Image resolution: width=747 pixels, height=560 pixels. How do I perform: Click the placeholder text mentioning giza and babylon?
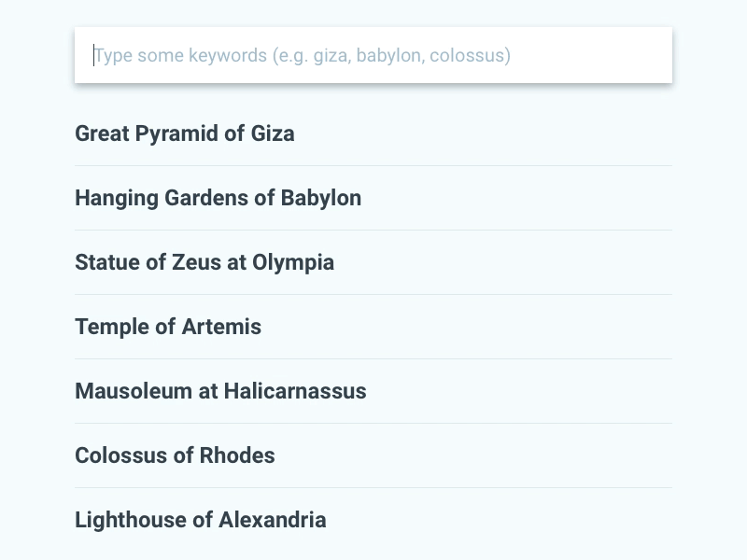click(x=301, y=55)
